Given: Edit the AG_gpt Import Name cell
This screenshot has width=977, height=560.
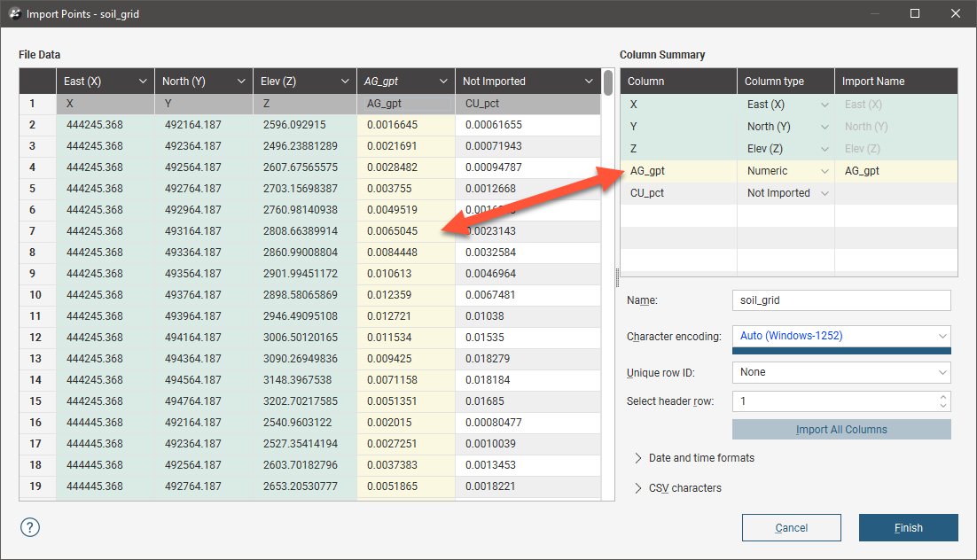Looking at the screenshot, I should coord(895,171).
